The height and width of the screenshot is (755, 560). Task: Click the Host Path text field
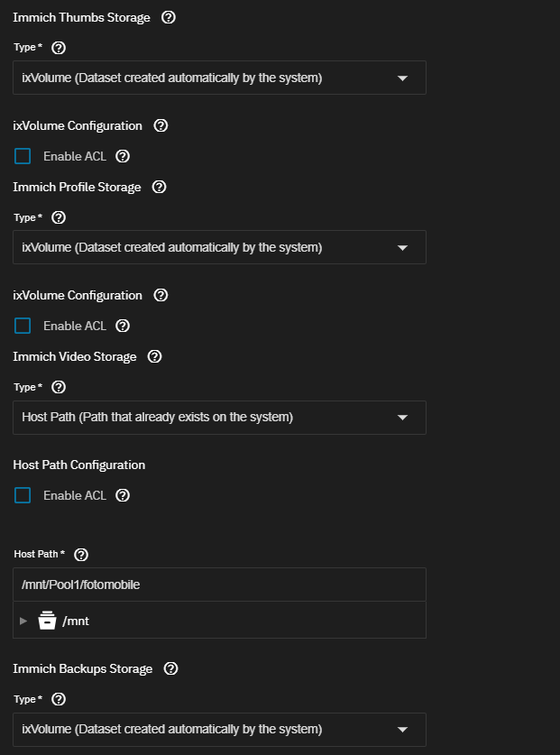pyautogui.click(x=219, y=585)
